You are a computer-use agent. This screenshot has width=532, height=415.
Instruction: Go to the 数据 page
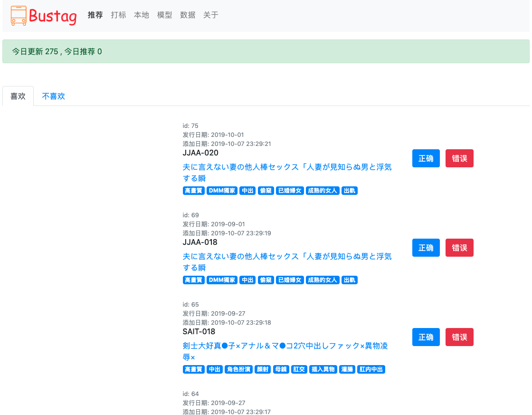click(187, 15)
